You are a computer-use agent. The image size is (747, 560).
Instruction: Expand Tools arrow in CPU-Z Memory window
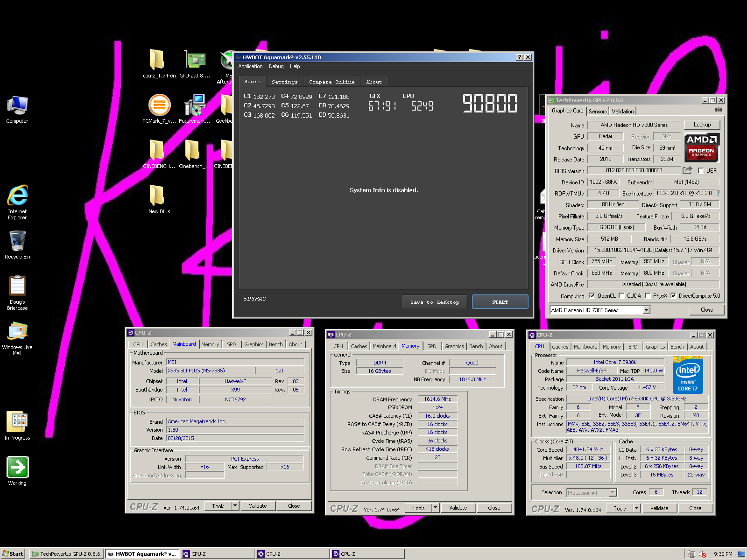point(436,508)
